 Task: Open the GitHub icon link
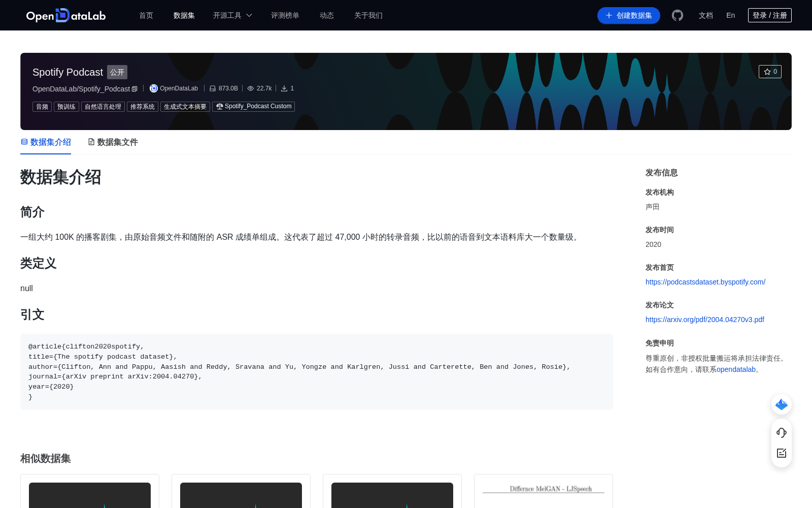click(x=678, y=15)
